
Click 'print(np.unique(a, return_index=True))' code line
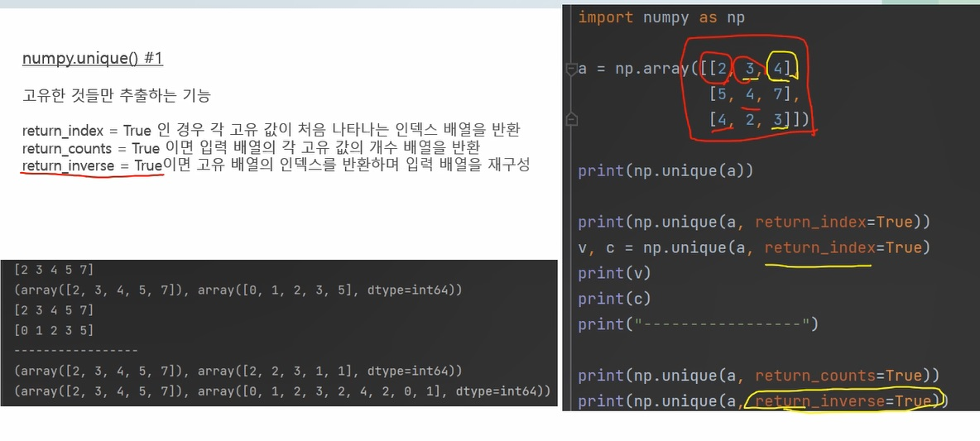[754, 222]
